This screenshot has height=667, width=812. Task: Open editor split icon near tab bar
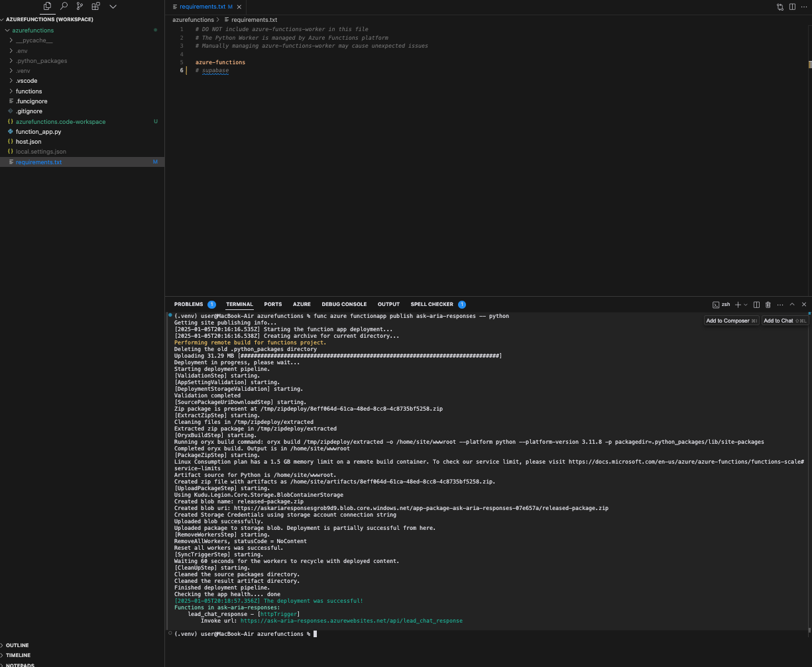click(x=791, y=6)
